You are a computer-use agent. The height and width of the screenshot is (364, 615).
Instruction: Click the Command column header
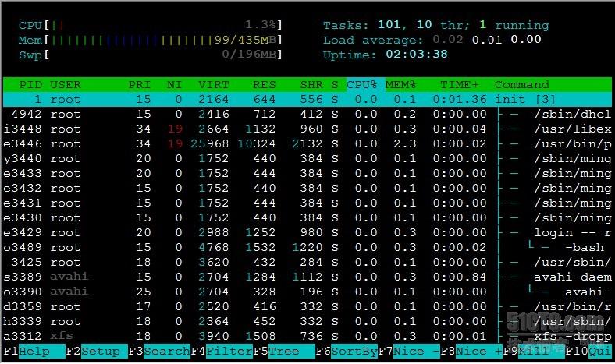[x=522, y=85]
